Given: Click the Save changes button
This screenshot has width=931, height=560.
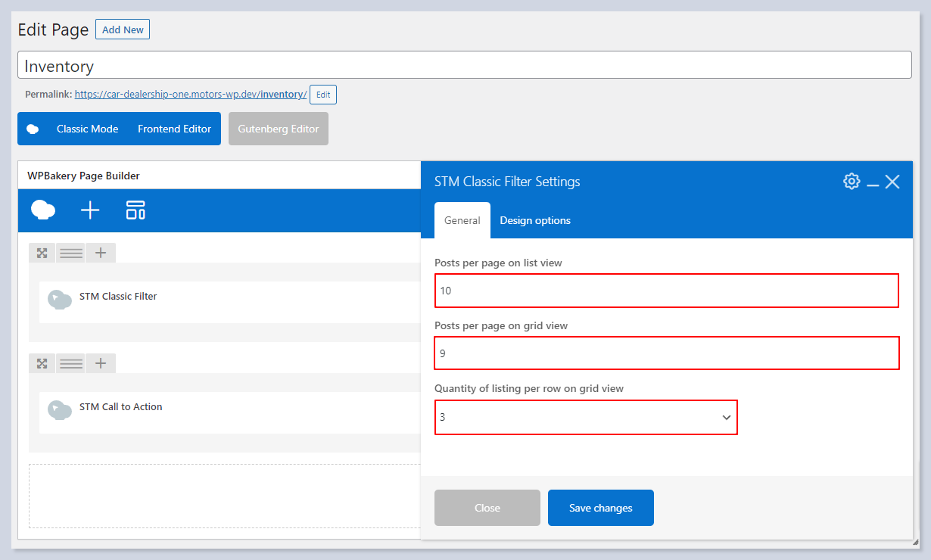Looking at the screenshot, I should click(x=600, y=508).
